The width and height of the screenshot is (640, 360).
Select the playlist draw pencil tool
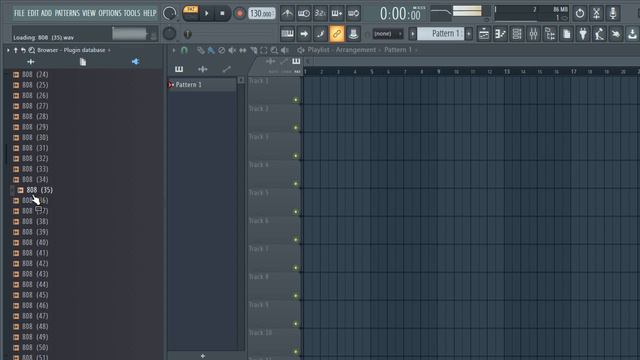(x=200, y=50)
